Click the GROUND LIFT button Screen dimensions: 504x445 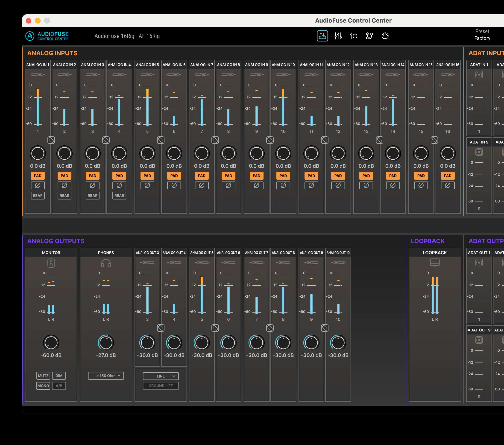coord(161,386)
